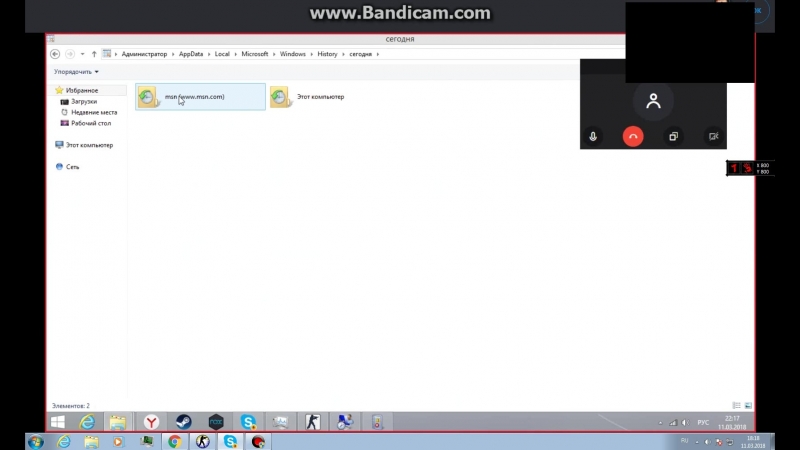Open the Упорядочить dropdown menu

pos(76,72)
